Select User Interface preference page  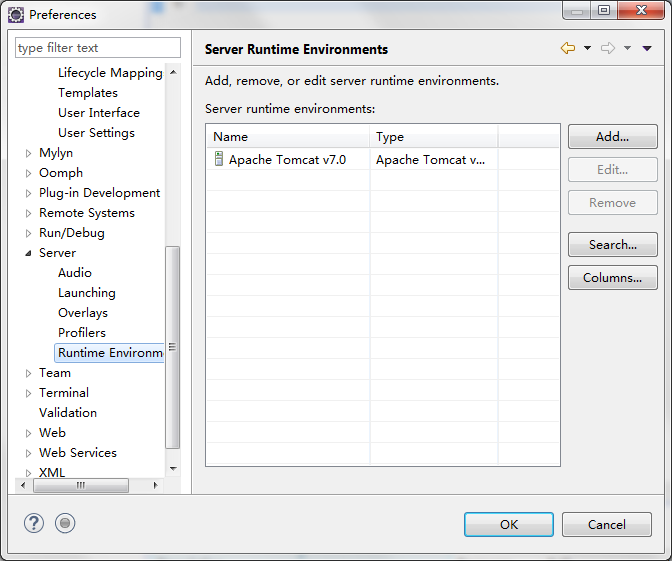pyautogui.click(x=99, y=113)
